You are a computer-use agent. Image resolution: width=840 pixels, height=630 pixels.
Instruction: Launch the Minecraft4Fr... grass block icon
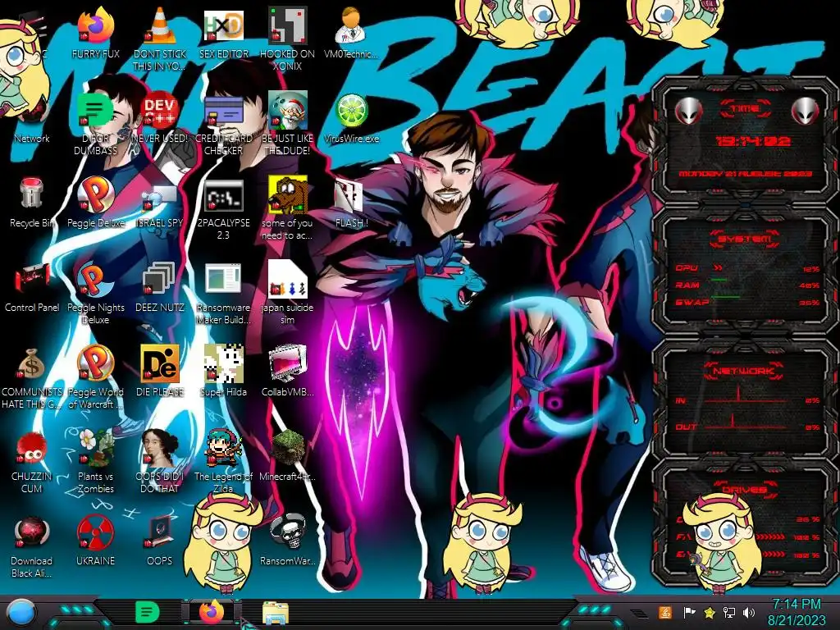(x=287, y=448)
